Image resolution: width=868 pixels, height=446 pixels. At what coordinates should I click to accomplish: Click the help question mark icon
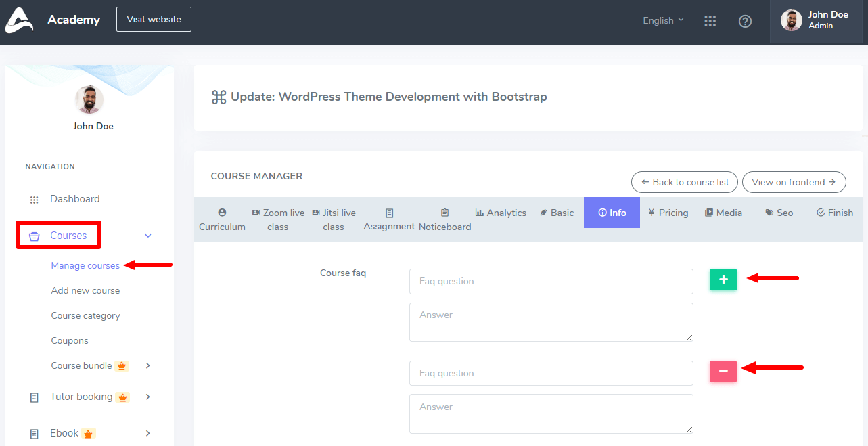[x=745, y=21]
